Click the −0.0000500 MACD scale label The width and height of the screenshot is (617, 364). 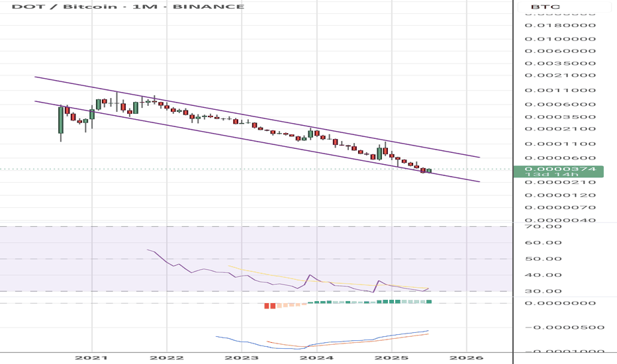(565, 328)
